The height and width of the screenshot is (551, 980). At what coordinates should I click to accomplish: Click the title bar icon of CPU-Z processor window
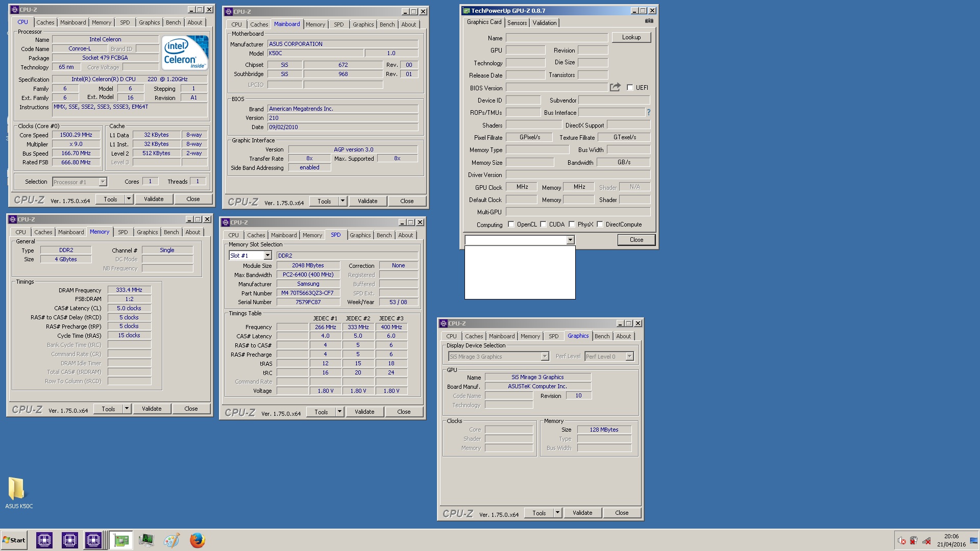click(15, 10)
